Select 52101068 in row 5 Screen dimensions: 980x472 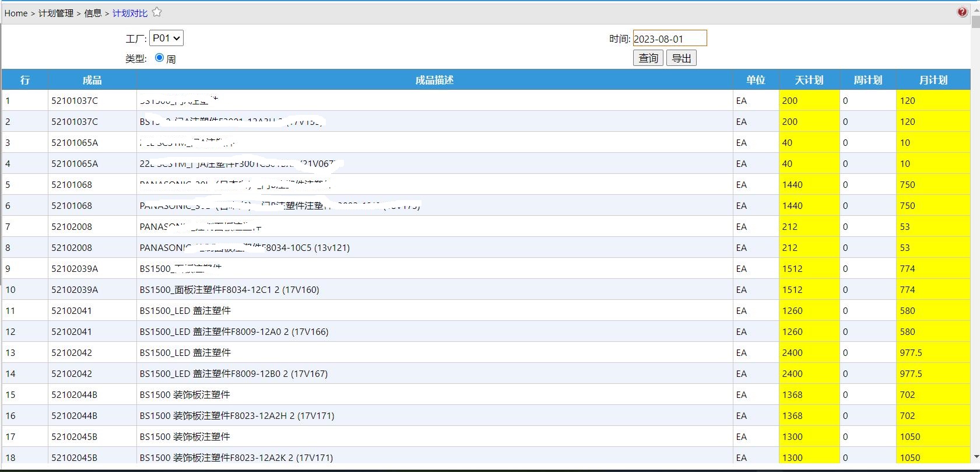tap(72, 184)
